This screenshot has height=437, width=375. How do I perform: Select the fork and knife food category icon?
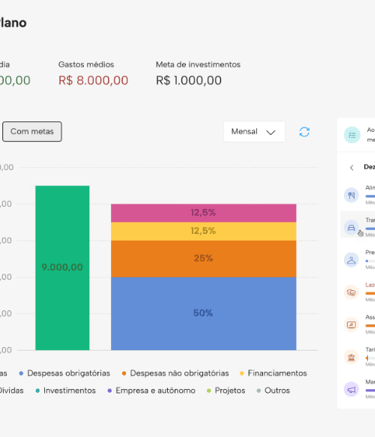351,195
